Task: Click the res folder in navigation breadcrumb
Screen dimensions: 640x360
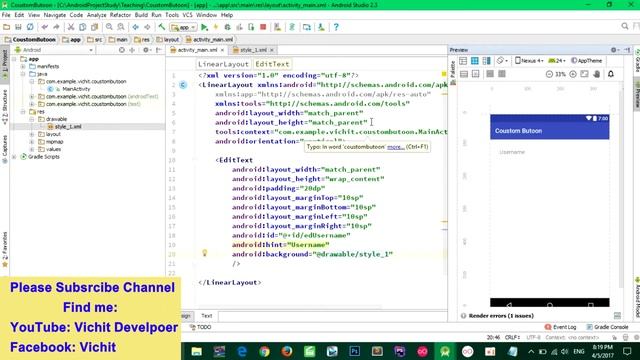Action: [x=142, y=40]
